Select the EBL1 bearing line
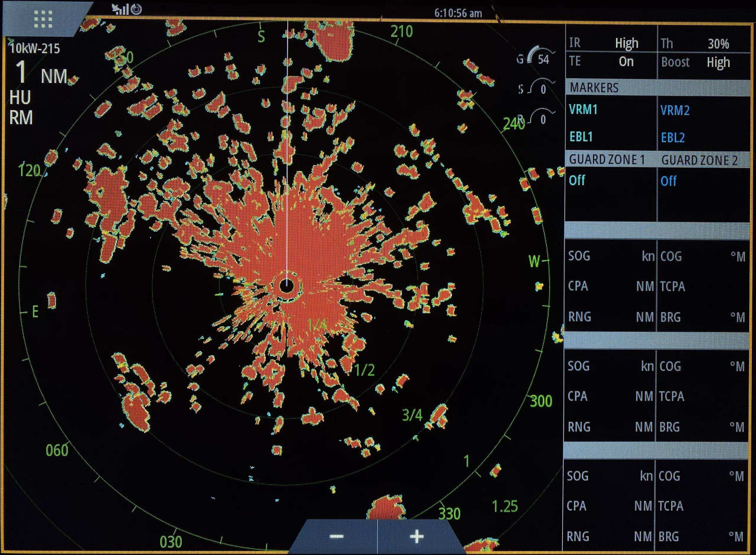This screenshot has width=756, height=555. click(581, 137)
